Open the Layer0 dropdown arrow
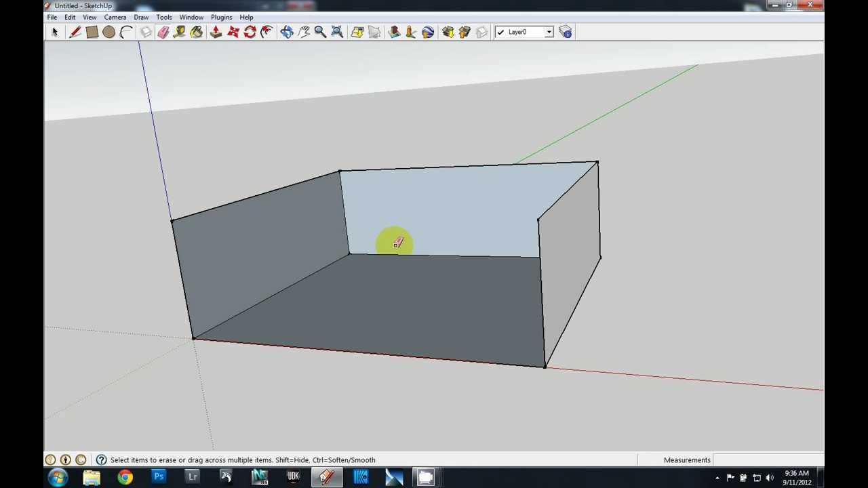Screen dimensions: 868x488 (x=549, y=32)
